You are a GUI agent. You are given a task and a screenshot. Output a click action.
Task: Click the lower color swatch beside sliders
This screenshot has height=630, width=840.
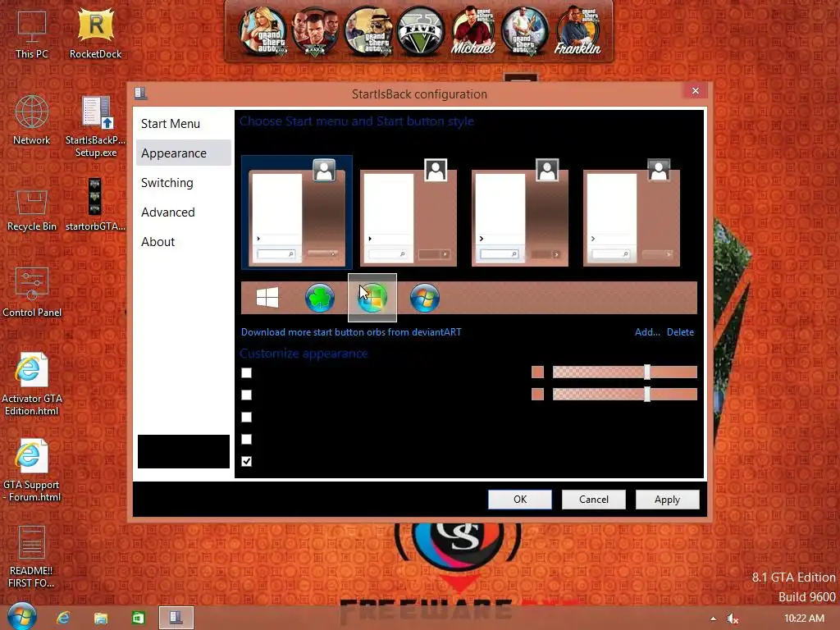pyautogui.click(x=537, y=395)
